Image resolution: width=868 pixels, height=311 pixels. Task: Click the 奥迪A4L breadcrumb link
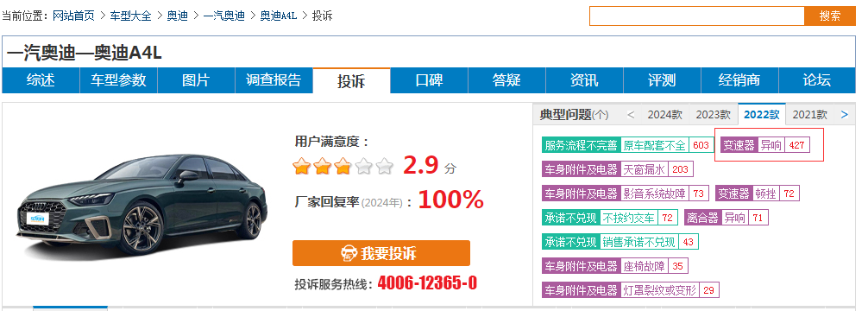coord(279,16)
